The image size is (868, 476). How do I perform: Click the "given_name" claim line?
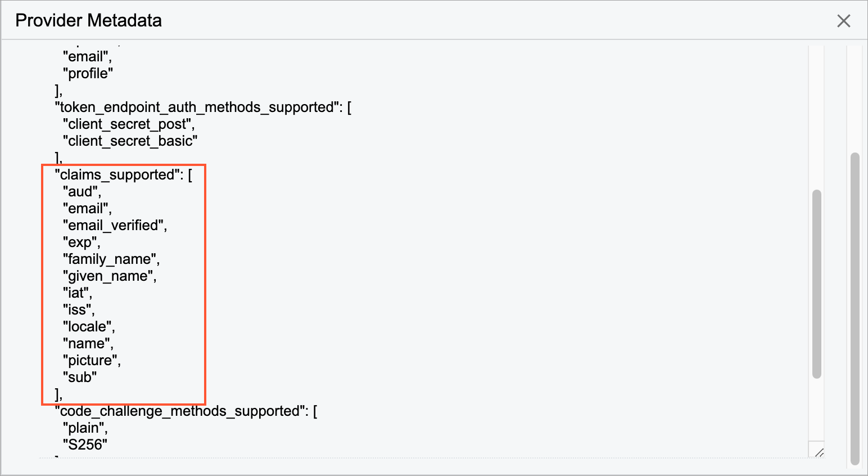pyautogui.click(x=108, y=276)
